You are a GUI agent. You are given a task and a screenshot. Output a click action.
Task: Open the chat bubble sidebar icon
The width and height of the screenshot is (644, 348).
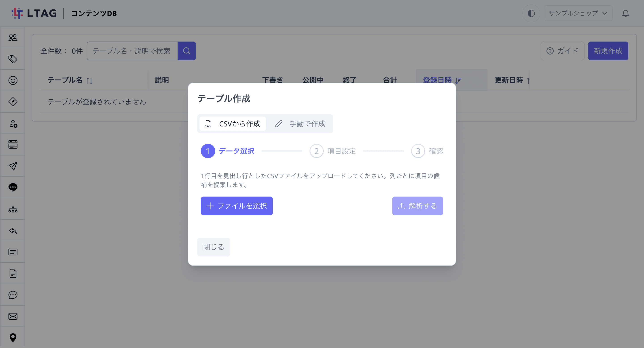[13, 295]
